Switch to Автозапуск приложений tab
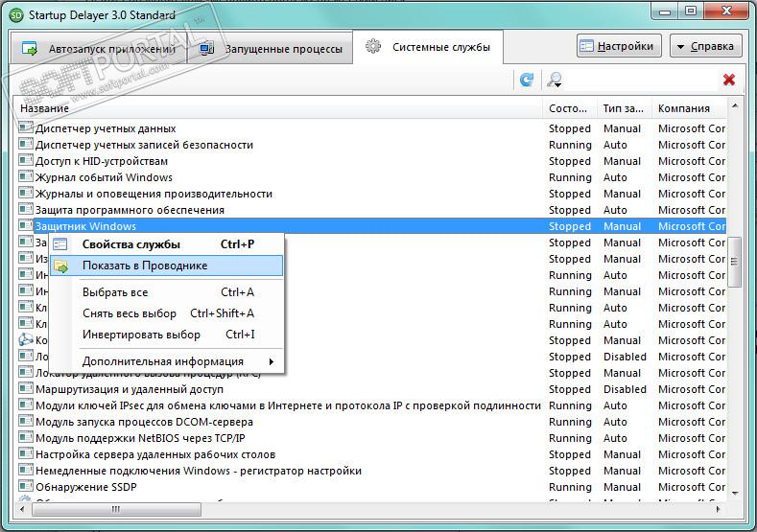The height and width of the screenshot is (532, 757). point(99,49)
